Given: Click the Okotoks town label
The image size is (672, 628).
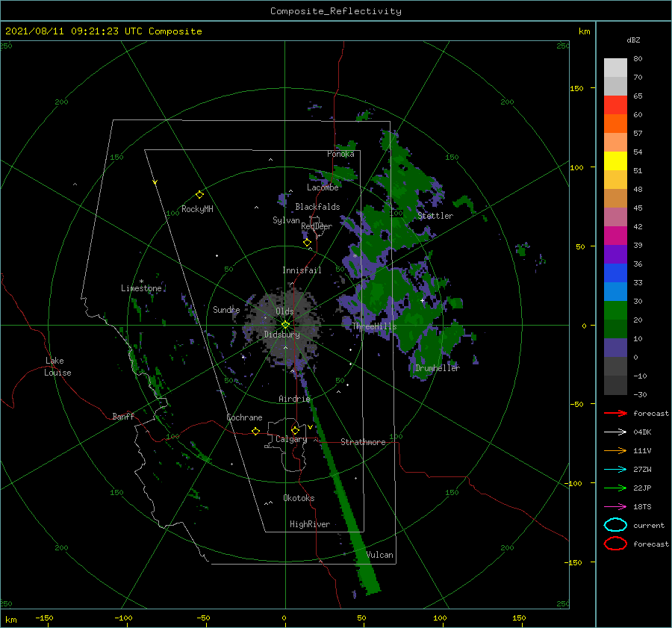Looking at the screenshot, I should point(299,498).
